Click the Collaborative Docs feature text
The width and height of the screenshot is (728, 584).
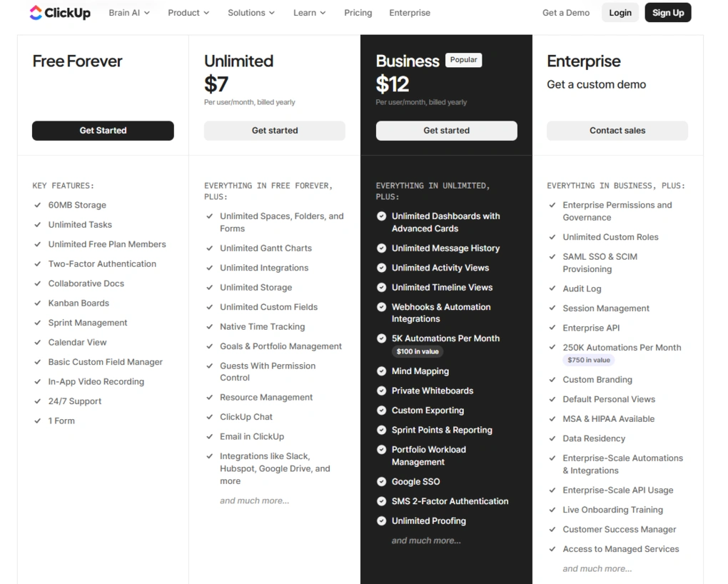click(x=86, y=283)
